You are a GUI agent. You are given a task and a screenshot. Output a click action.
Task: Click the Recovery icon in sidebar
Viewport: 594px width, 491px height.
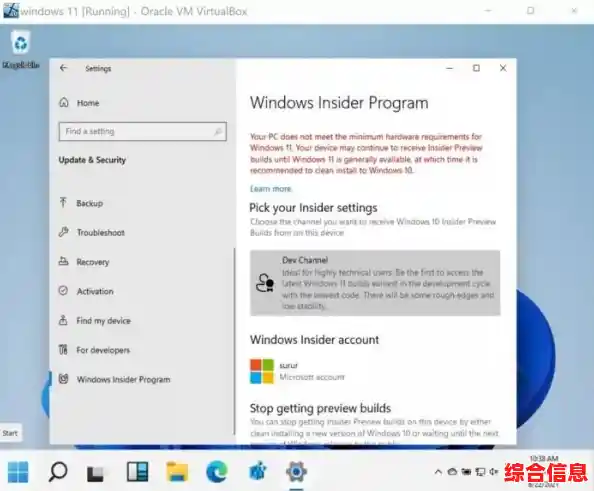pyautogui.click(x=63, y=261)
